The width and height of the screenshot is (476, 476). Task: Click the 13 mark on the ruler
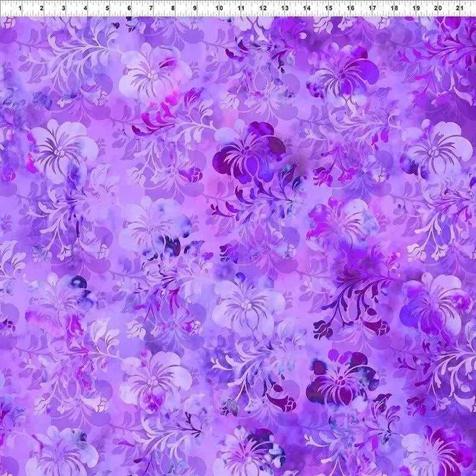click(284, 9)
